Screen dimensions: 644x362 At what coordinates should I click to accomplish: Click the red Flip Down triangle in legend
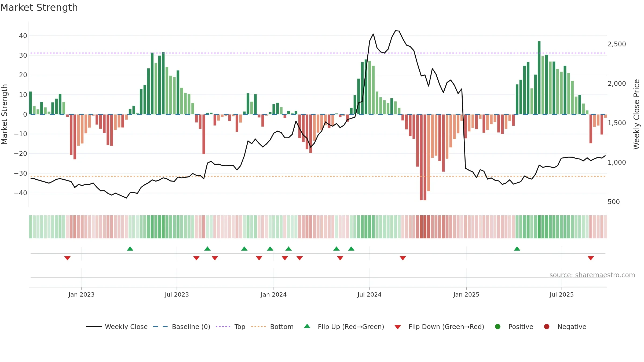[x=398, y=327]
